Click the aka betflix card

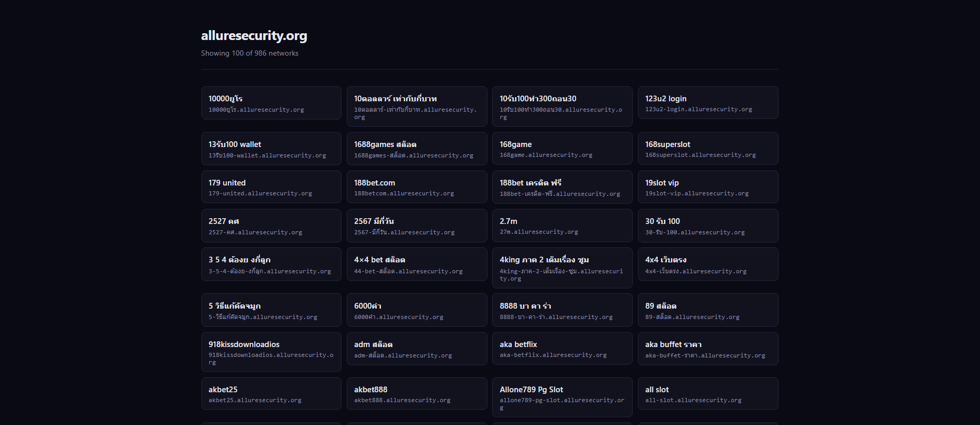click(x=562, y=349)
